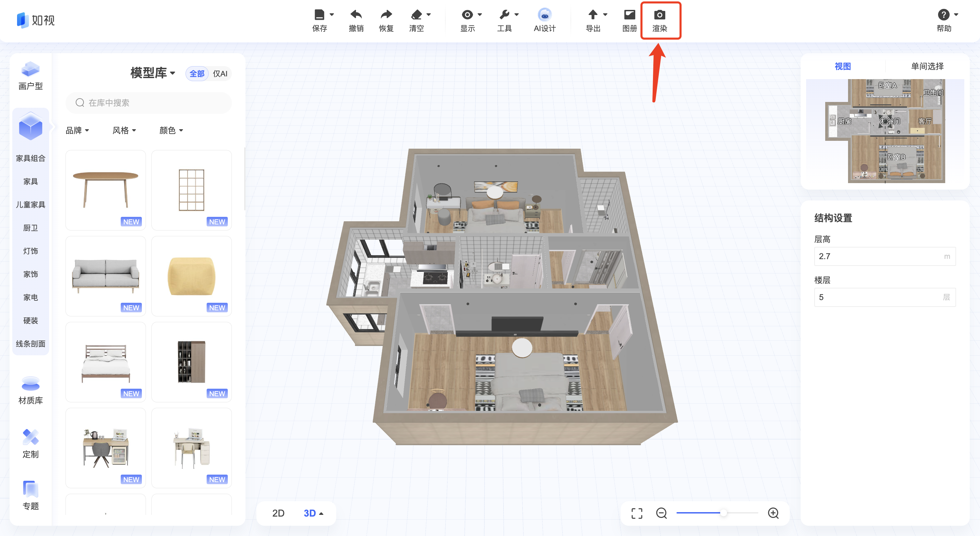Image resolution: width=980 pixels, height=536 pixels.
Task: Select the white desk with drawers thumbnail
Action: tap(191, 448)
